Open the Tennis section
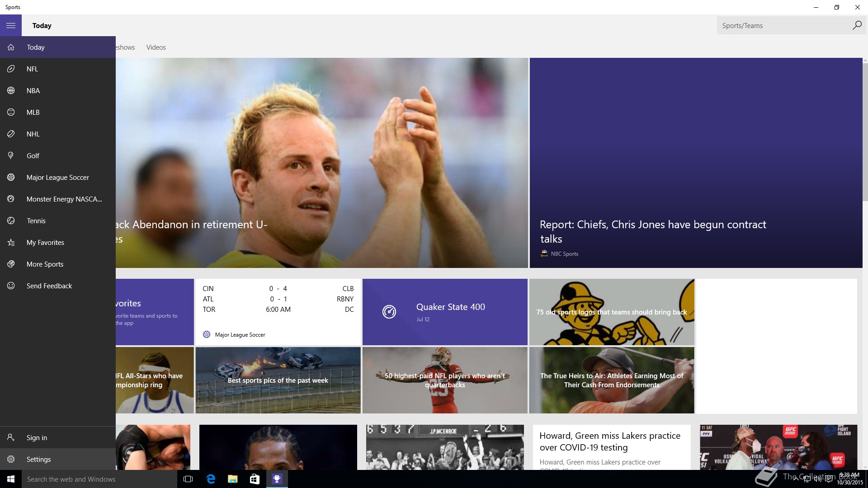 click(58, 221)
